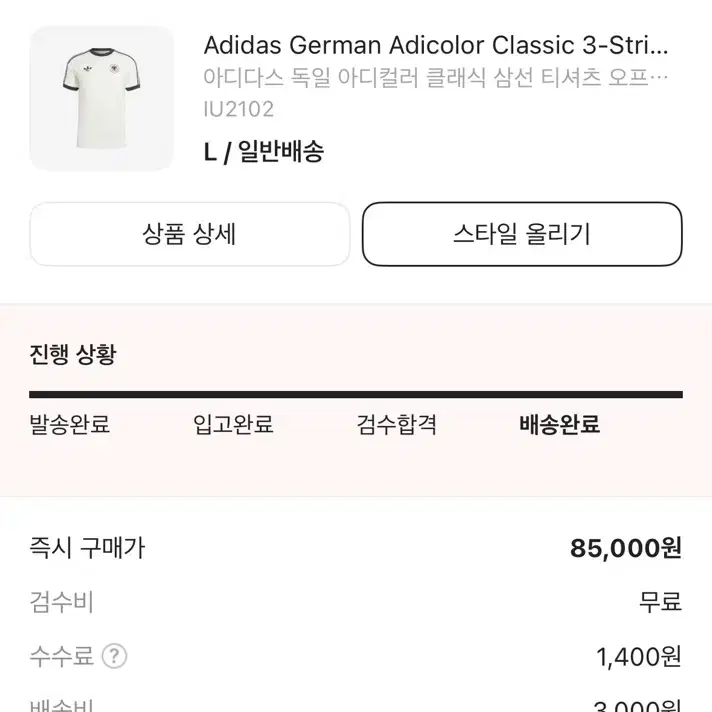Select the Adidas German Adicolor product title

tap(436, 45)
